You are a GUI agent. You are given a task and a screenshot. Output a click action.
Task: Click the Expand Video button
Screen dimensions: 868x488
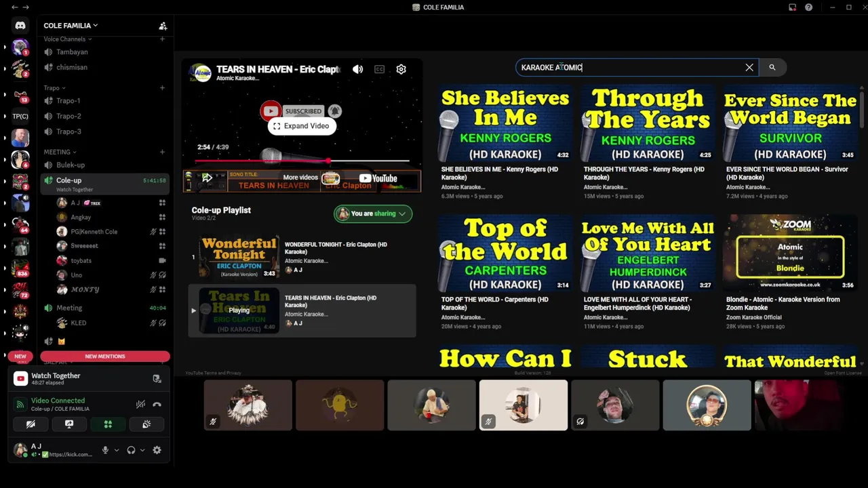coord(301,126)
